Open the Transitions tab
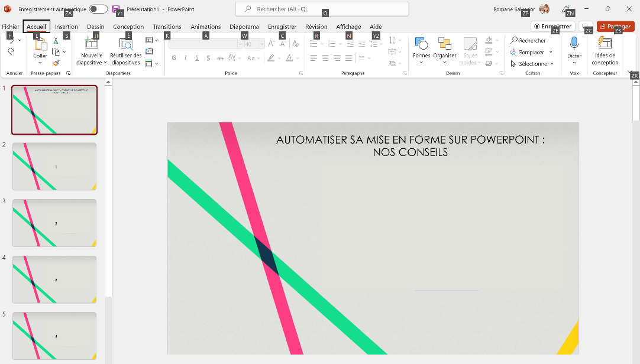This screenshot has width=640, height=364. [167, 27]
